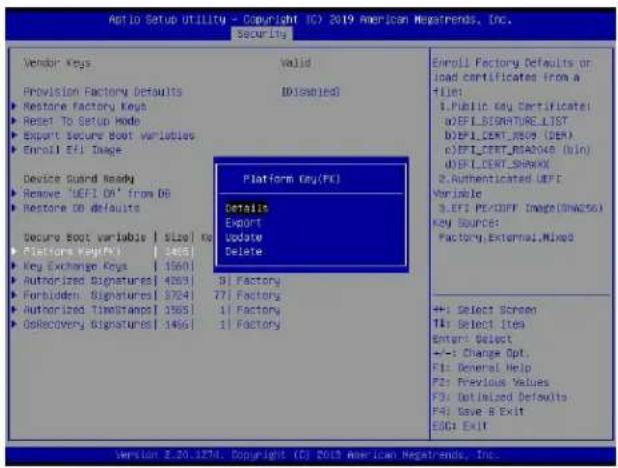Click Factory source of OsRecovery Signatures
Viewport: 618px width, 468px height.
[x=258, y=325]
